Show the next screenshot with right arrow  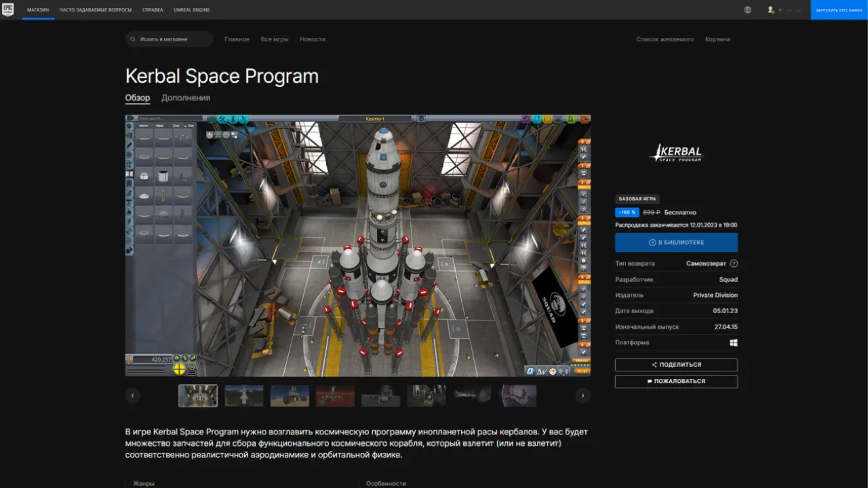pos(583,396)
